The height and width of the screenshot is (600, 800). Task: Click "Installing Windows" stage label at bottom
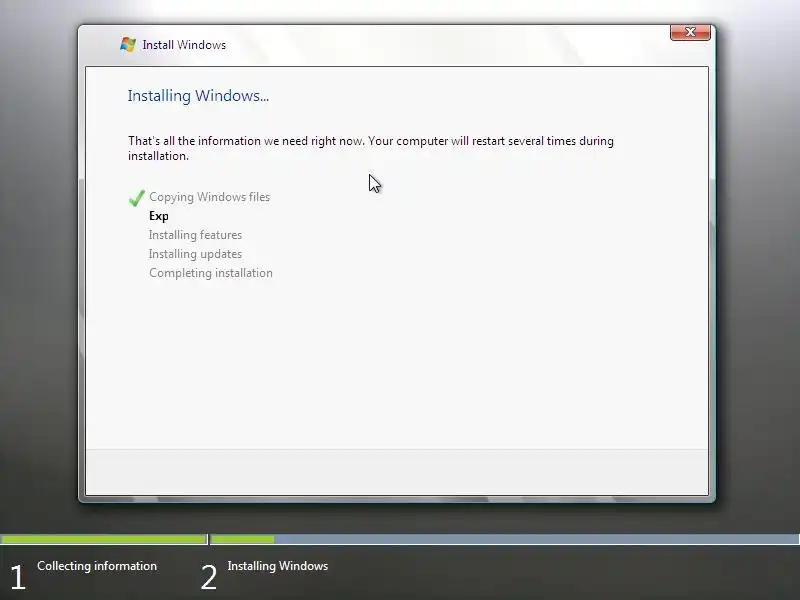point(278,566)
